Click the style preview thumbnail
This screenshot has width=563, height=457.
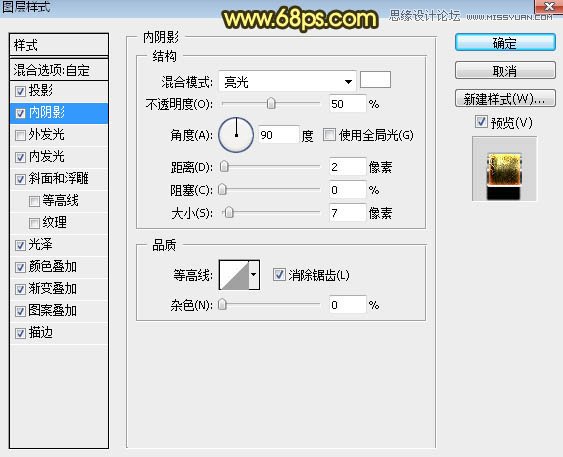(x=504, y=168)
